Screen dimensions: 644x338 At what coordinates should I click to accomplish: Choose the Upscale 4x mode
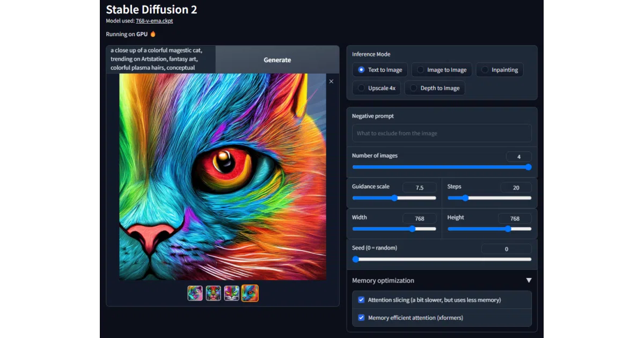point(376,88)
